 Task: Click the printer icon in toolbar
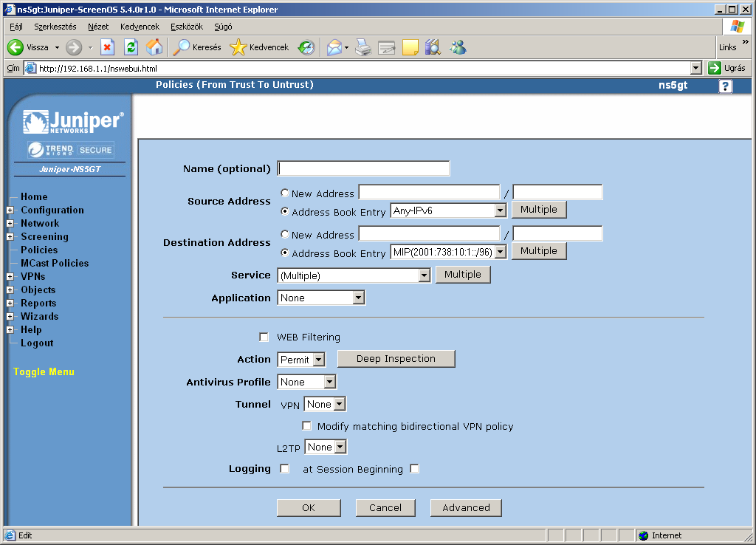[362, 47]
